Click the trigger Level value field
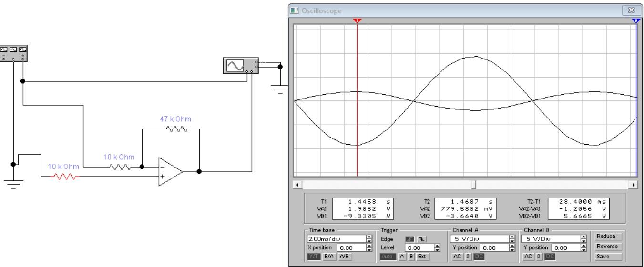Screen dimensions: 644x267 pyautogui.click(x=419, y=248)
